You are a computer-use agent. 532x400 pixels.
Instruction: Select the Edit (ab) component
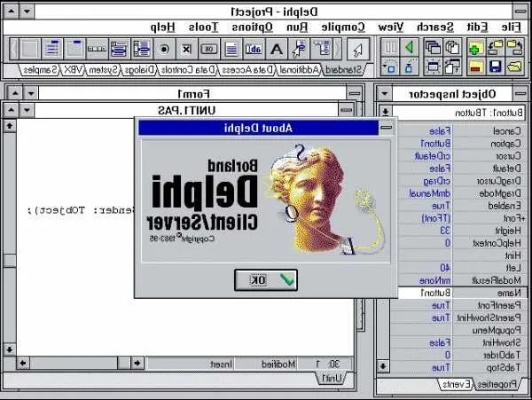(x=254, y=49)
